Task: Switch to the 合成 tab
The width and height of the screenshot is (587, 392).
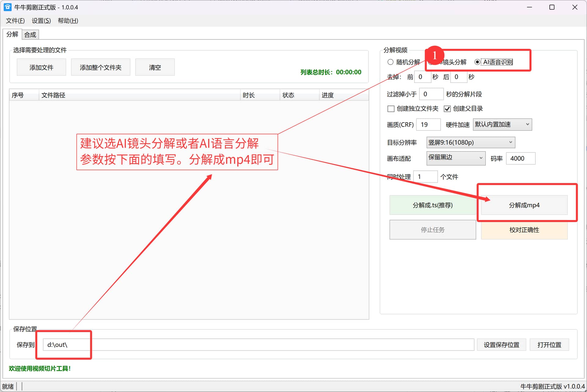Action: click(x=30, y=35)
